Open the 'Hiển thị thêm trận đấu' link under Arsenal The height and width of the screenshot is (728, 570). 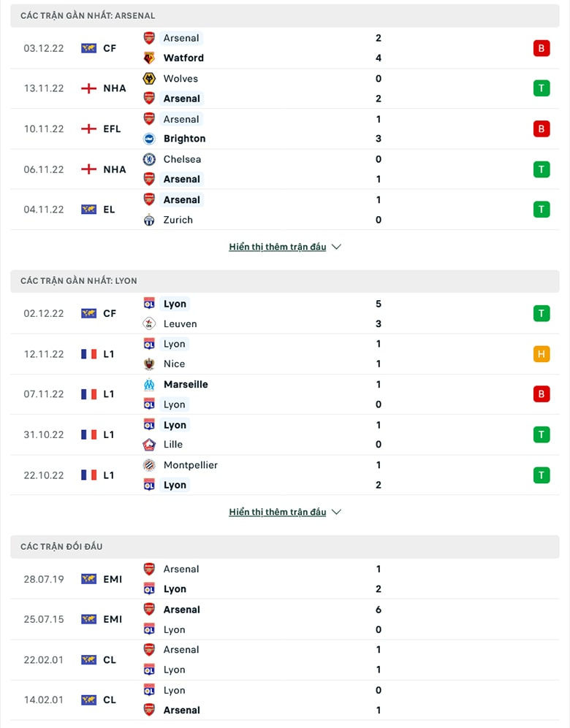point(278,247)
